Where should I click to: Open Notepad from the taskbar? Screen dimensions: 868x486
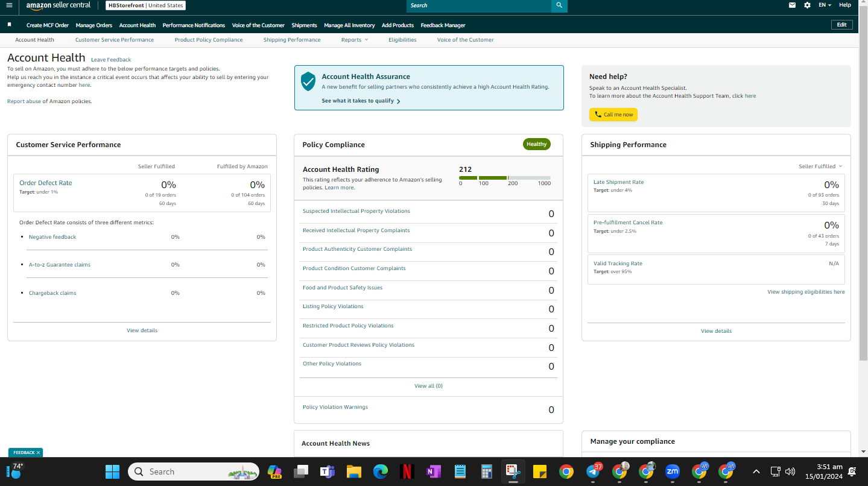coord(460,472)
